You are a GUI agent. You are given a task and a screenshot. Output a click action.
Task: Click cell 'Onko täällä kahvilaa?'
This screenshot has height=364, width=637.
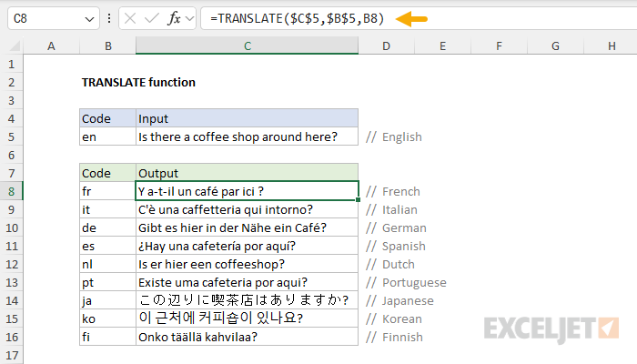[x=247, y=338]
